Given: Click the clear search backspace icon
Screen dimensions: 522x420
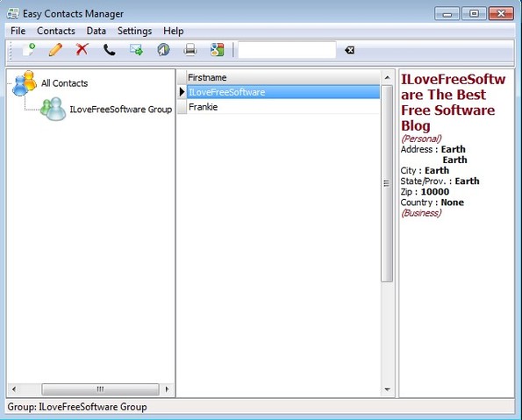Looking at the screenshot, I should click(349, 50).
